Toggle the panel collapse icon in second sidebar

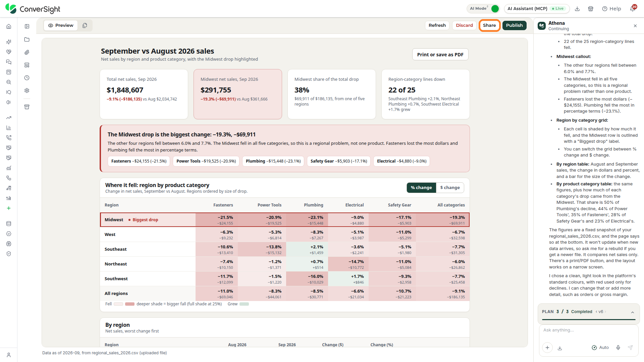(27, 26)
